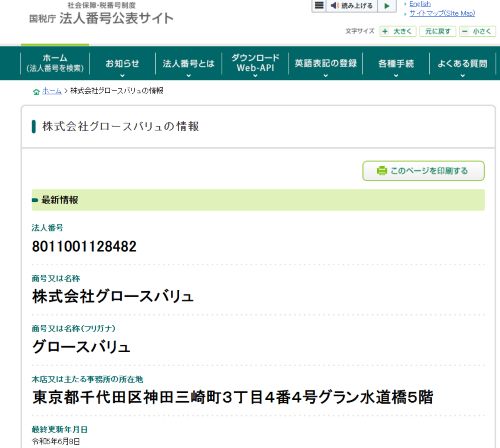Expand the chevron under 法人番号とは
Viewport: 500px width, 448px height.
point(189,76)
